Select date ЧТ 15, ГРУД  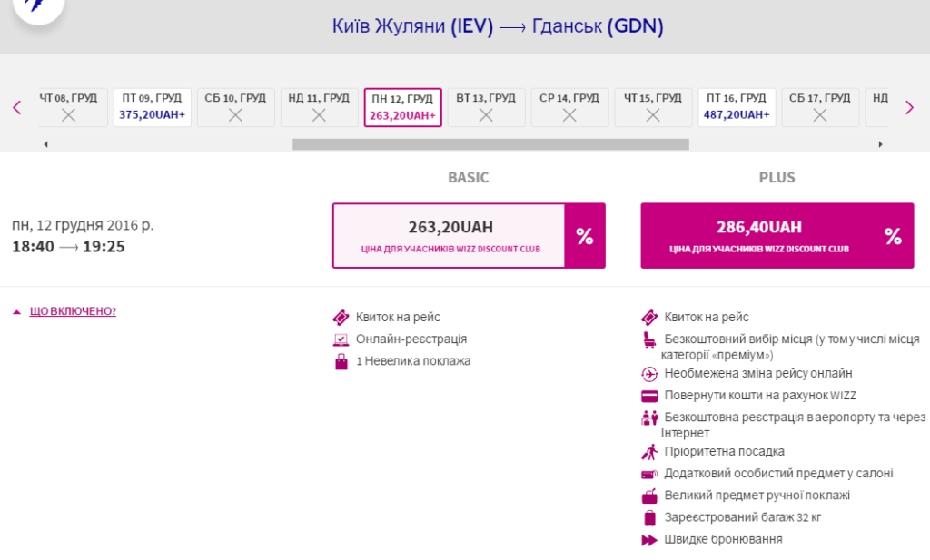tap(653, 107)
